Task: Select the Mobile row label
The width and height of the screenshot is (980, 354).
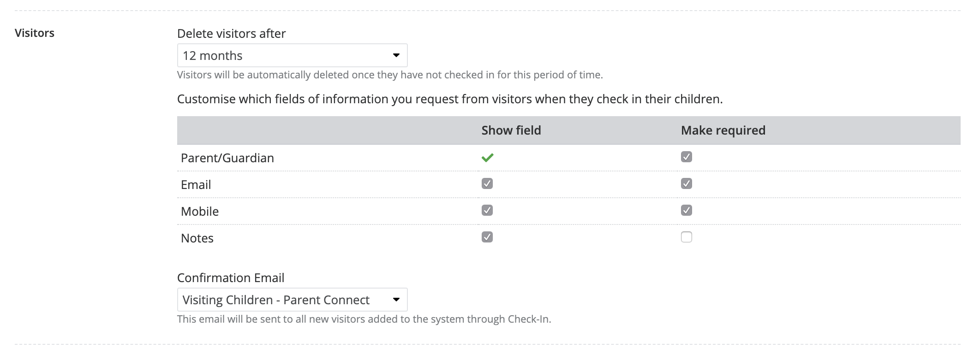Action: coord(199,212)
